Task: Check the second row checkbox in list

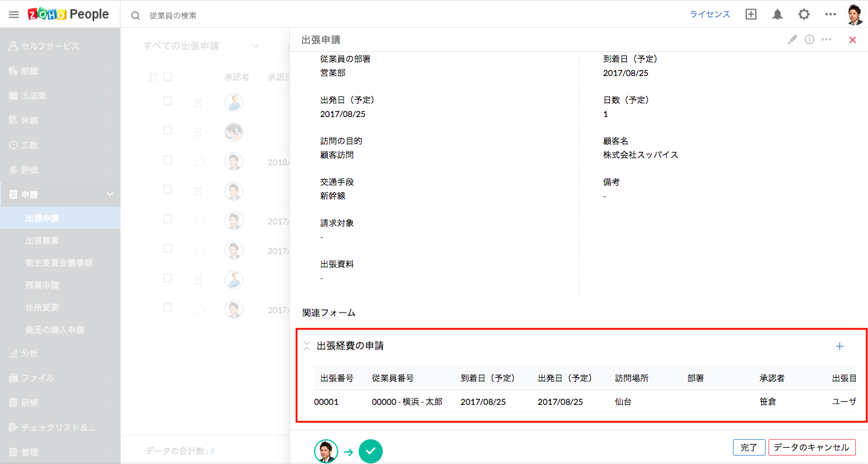Action: (x=168, y=130)
